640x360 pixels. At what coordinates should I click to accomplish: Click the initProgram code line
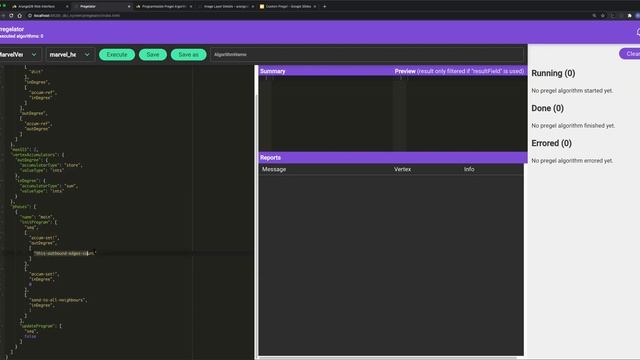[39, 222]
